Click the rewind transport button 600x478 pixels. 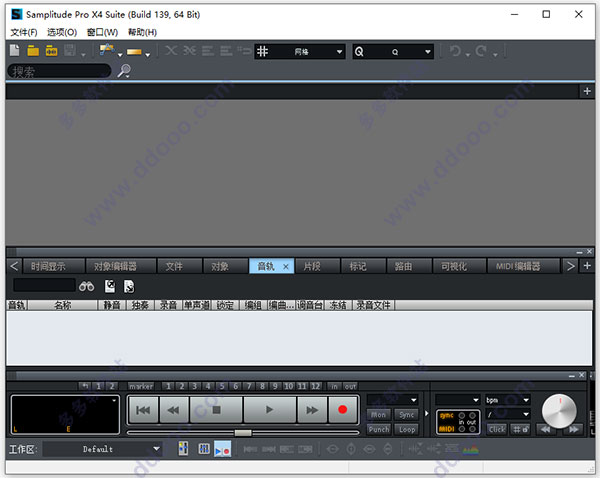174,410
